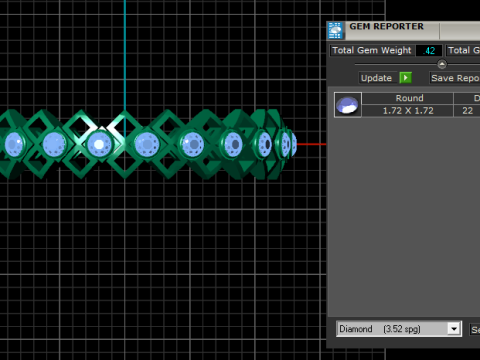Select the round gem thumbnail
The image size is (480, 360).
coord(348,105)
